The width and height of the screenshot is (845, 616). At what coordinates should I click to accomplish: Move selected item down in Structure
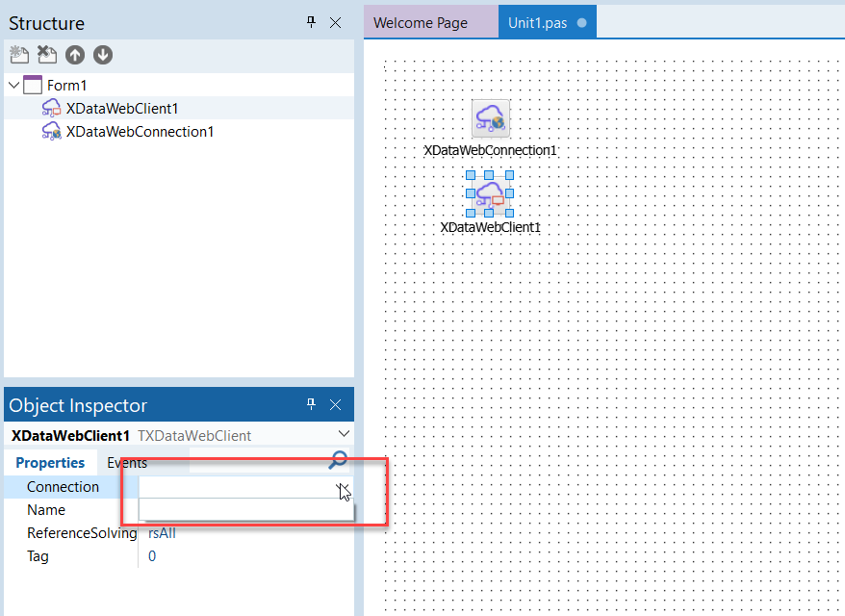[103, 55]
